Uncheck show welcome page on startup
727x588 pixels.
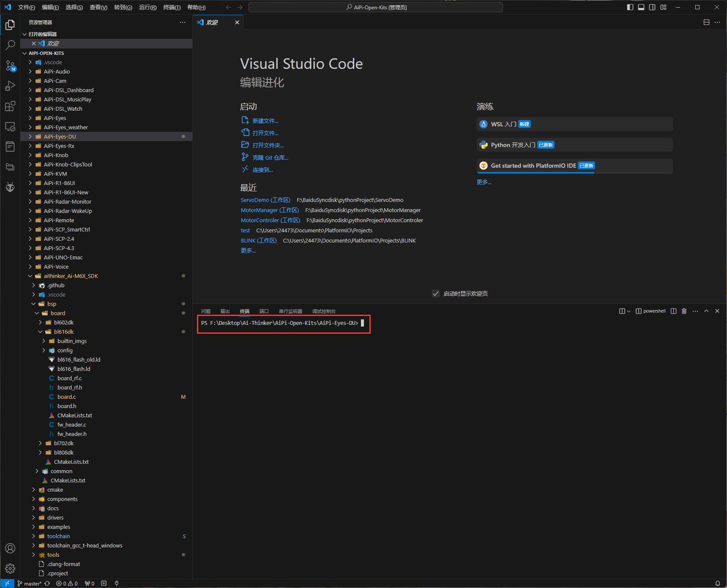pos(436,294)
